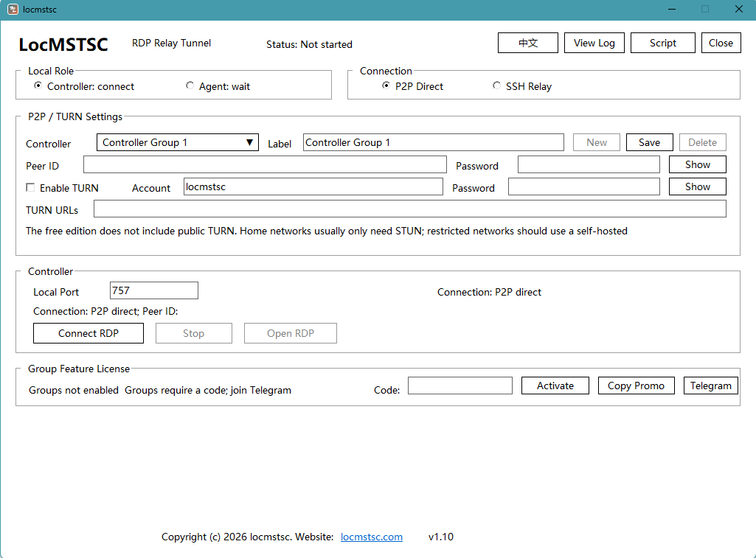756x558 pixels.
Task: Click the 'Connection: P2P direct' status text
Action: coord(489,292)
